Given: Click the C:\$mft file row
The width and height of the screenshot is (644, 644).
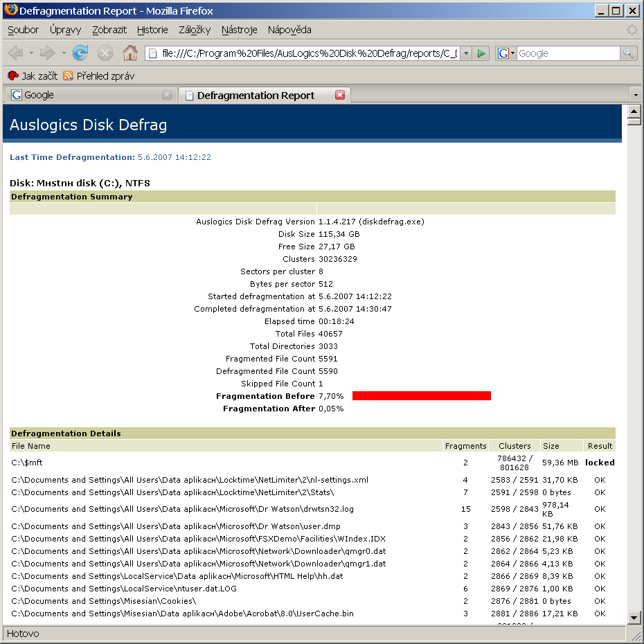Looking at the screenshot, I should click(x=312, y=463).
